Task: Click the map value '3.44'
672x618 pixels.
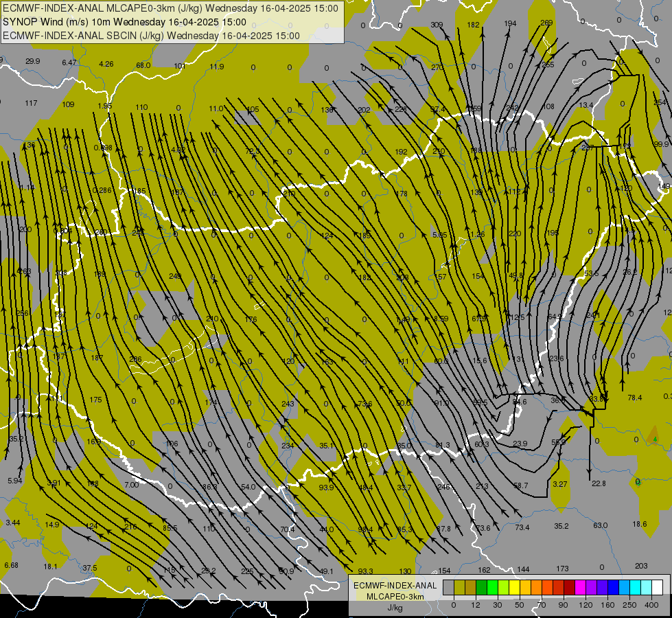Action: coord(13,523)
